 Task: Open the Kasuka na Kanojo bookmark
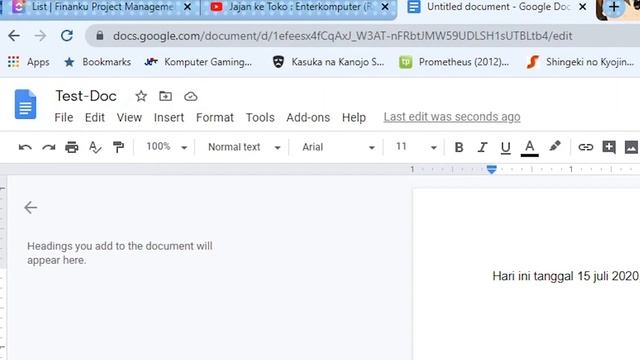click(329, 62)
